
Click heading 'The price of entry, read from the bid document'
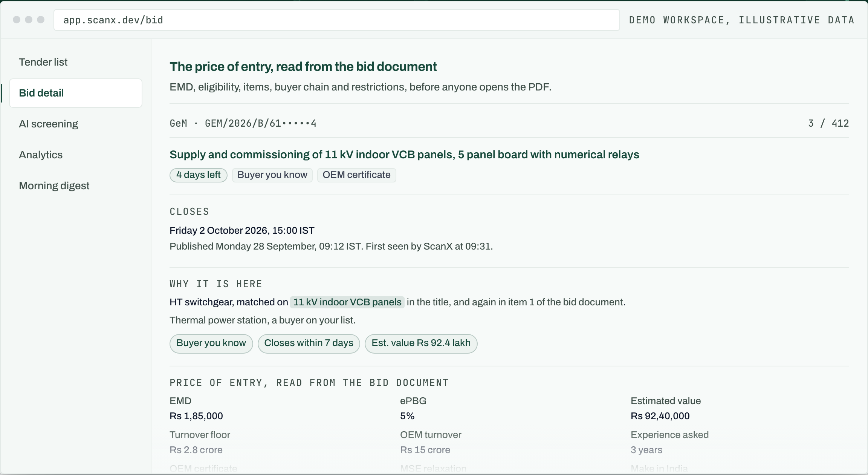[303, 67]
